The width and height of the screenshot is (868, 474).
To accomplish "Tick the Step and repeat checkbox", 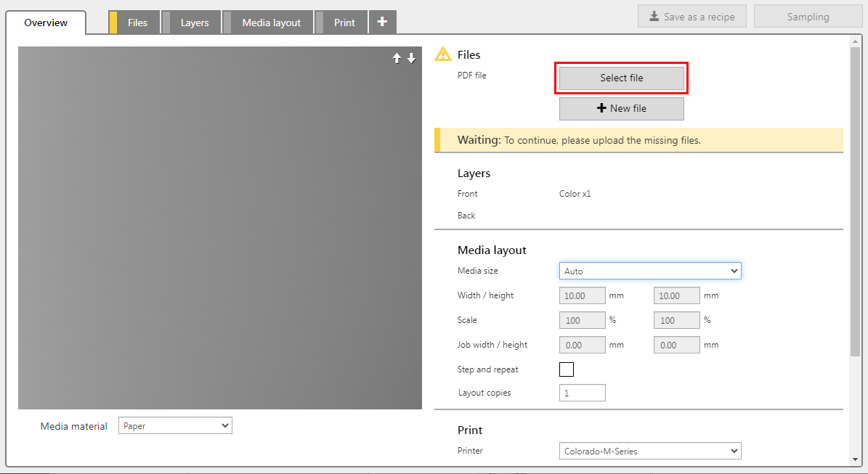I will 567,369.
